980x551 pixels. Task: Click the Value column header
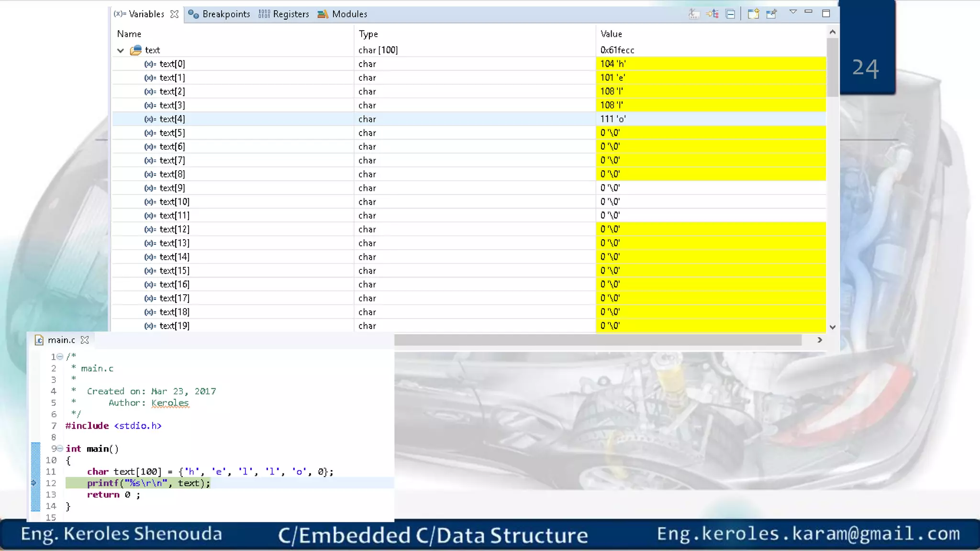tap(611, 34)
